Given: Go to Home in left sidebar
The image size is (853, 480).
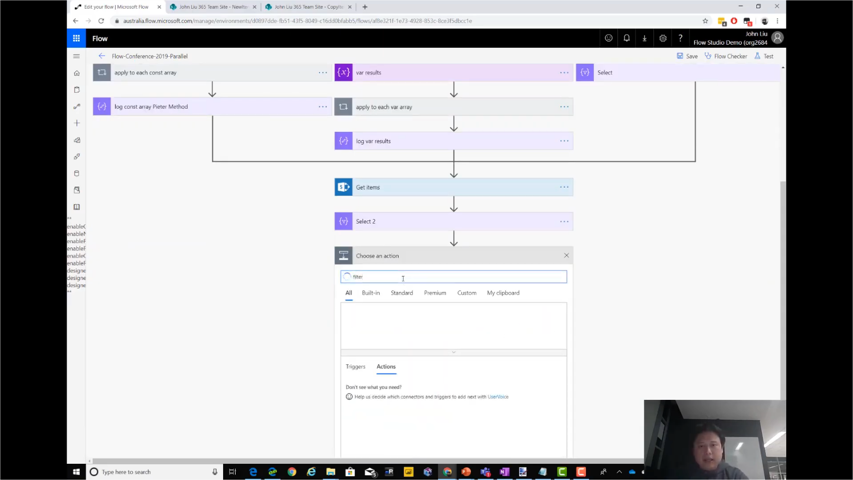Looking at the screenshot, I should [x=77, y=73].
